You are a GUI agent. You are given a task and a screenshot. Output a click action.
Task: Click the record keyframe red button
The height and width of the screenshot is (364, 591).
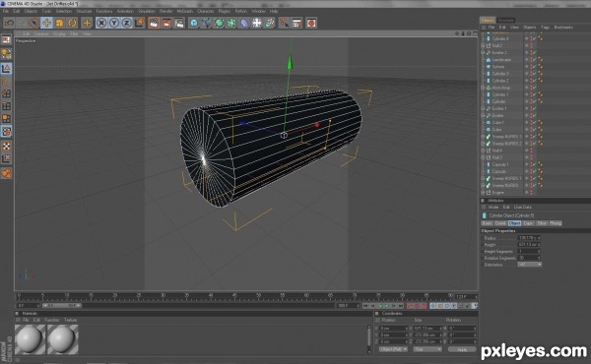[410, 306]
